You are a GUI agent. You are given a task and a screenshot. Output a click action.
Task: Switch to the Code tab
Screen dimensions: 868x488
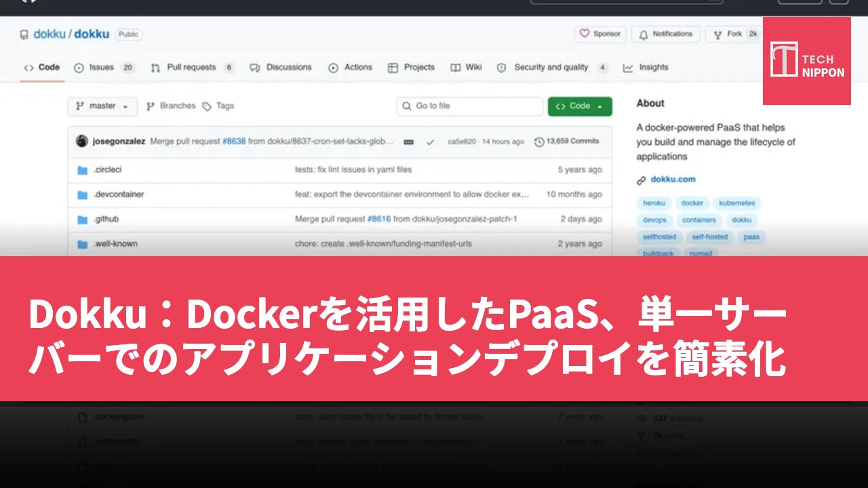tap(42, 68)
